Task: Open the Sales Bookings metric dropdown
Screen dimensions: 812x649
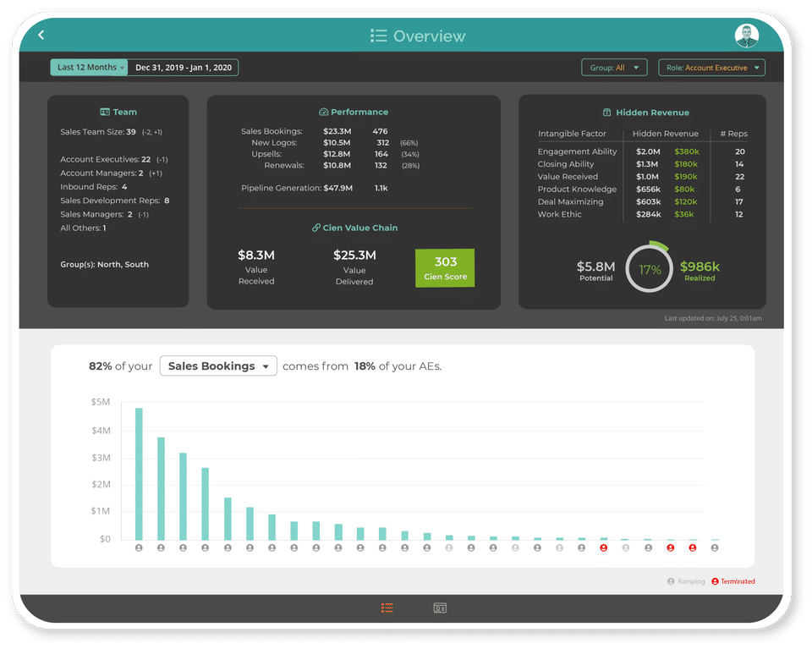Action: point(218,366)
